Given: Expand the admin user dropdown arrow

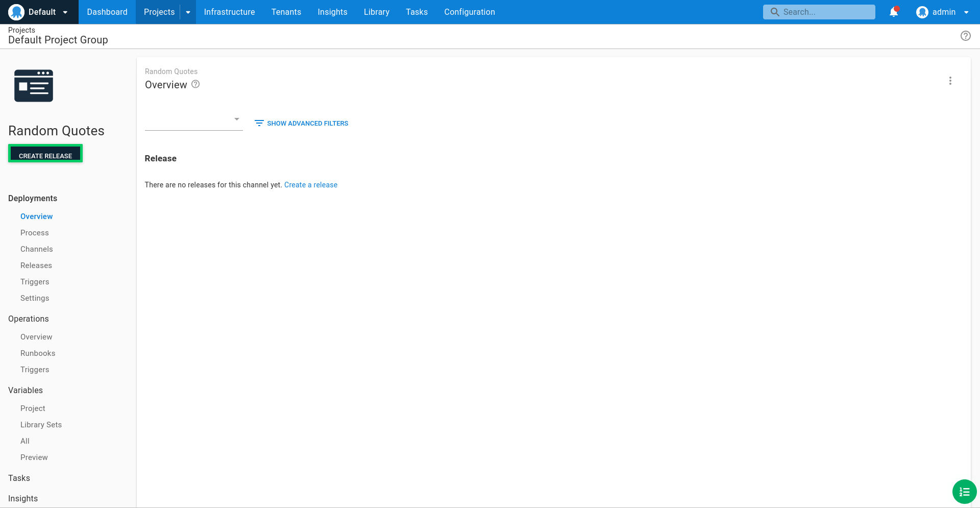Looking at the screenshot, I should 966,12.
